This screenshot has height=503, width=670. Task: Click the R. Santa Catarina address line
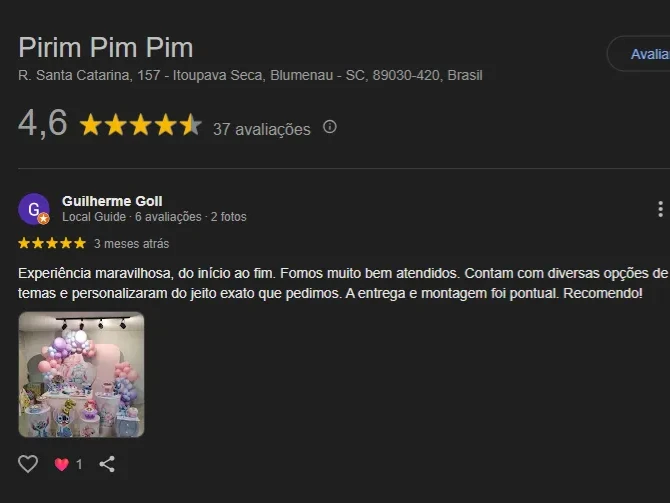(x=250, y=75)
